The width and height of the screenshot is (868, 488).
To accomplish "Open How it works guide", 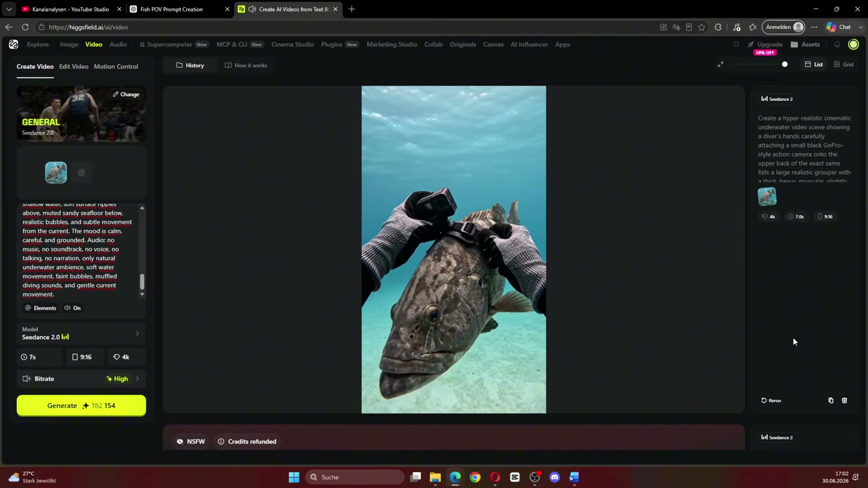I will 246,66.
